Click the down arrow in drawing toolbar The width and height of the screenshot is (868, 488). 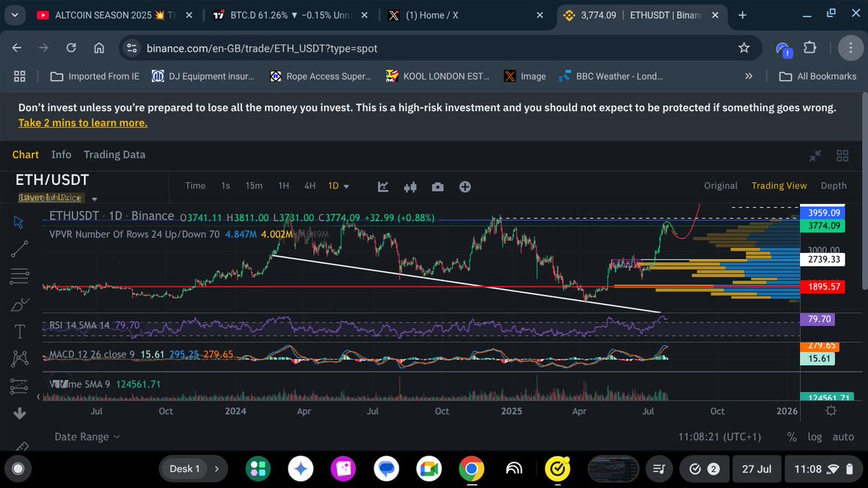pos(20,414)
